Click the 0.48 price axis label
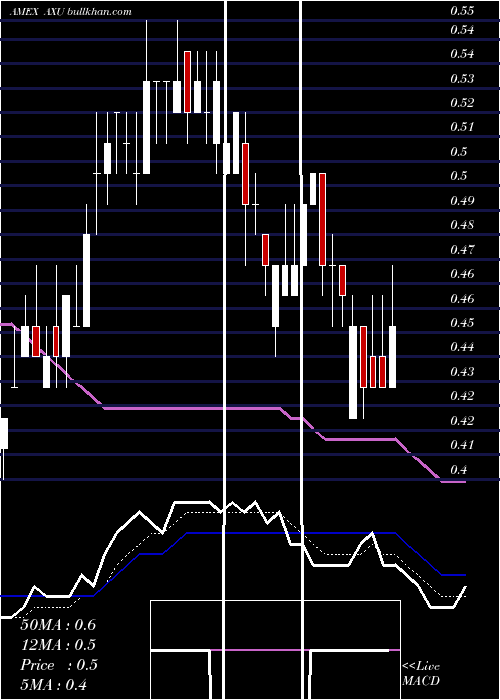Screen dimensions: 500x700 462,225
